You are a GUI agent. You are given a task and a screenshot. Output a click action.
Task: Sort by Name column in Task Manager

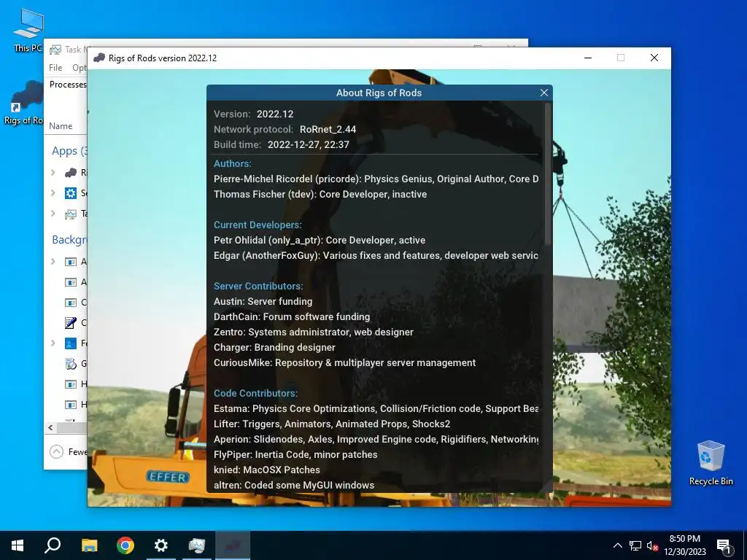(x=61, y=126)
